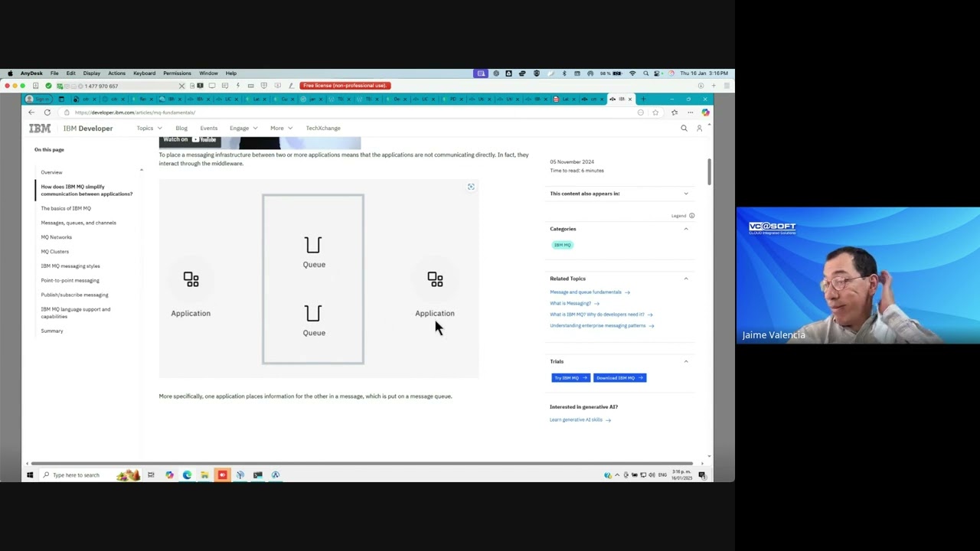
Task: Select 'The basics of IBM MQ' section
Action: click(66, 208)
